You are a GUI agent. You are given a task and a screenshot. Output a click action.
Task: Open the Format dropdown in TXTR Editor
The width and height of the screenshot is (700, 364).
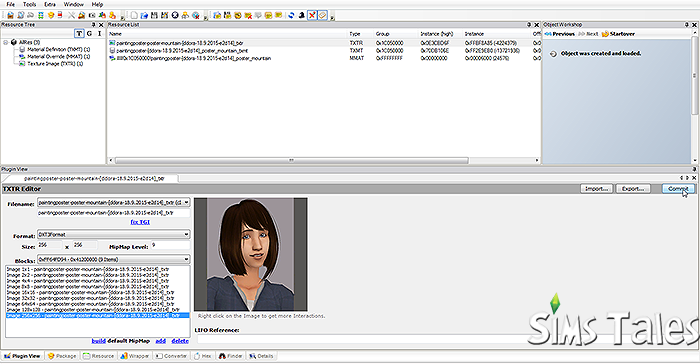tap(113, 234)
